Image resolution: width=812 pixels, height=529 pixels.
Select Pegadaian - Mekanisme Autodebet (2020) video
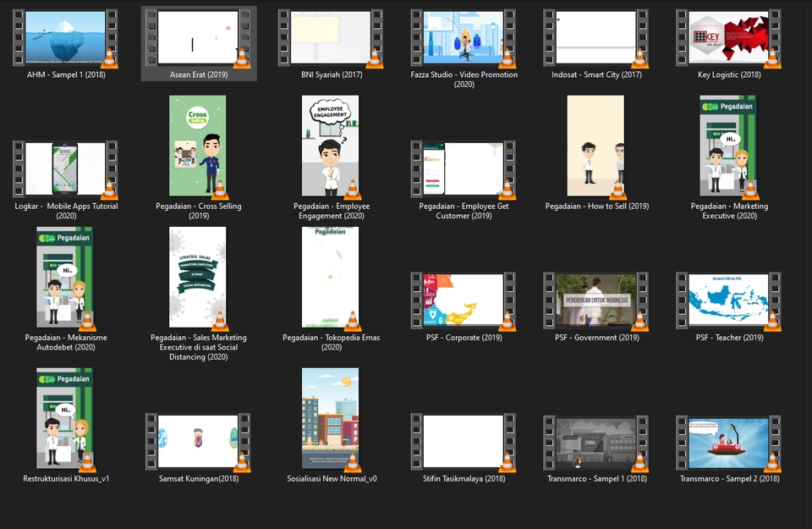65,277
